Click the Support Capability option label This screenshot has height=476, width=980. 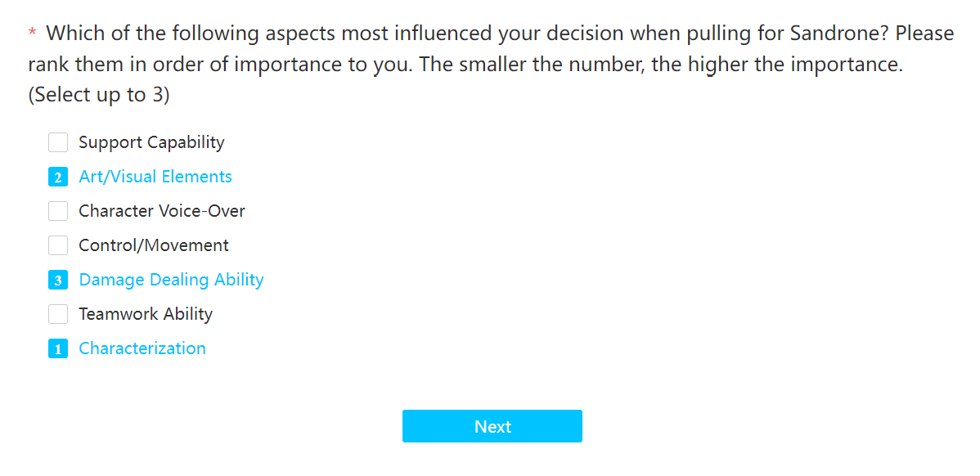pos(151,142)
